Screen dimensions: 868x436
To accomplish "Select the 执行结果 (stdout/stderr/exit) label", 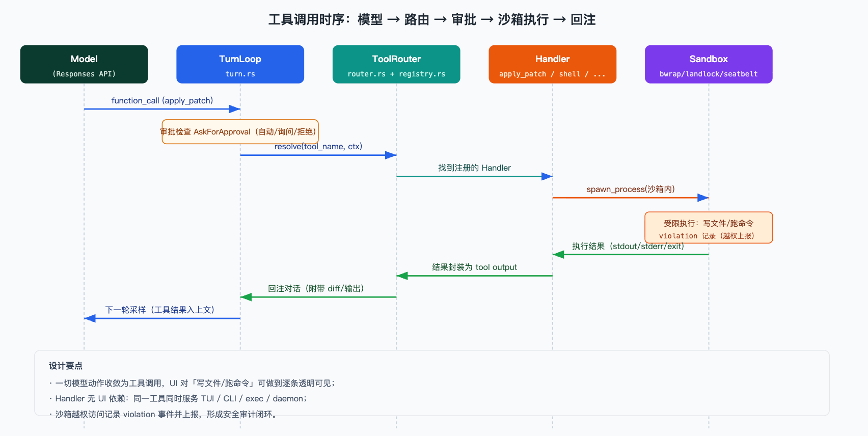I will (628, 247).
